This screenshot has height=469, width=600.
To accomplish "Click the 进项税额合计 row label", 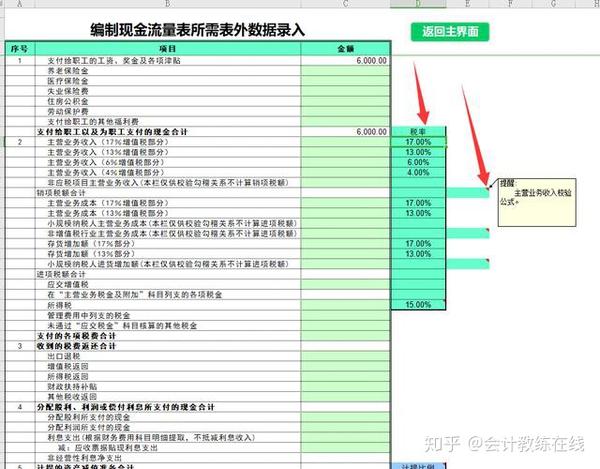I will coord(61,274).
